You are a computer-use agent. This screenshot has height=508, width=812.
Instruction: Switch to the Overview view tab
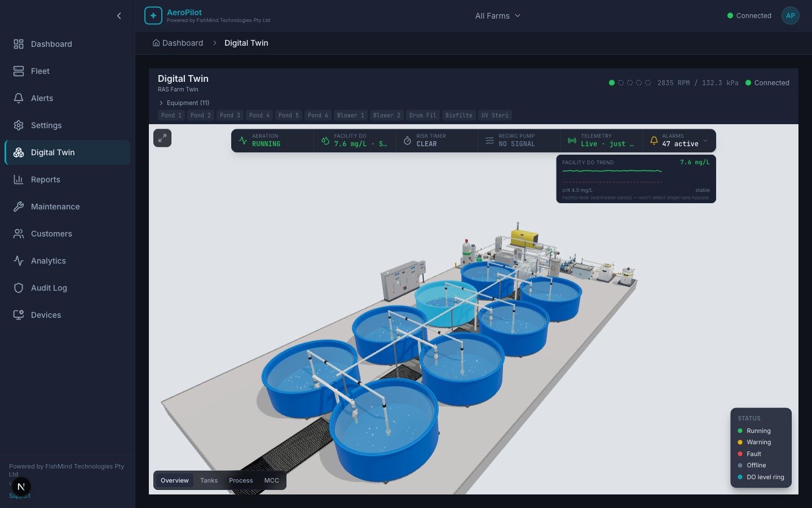coord(175,480)
